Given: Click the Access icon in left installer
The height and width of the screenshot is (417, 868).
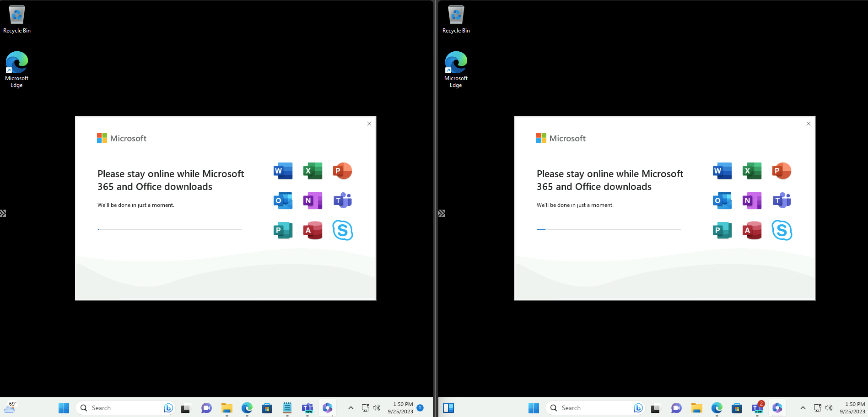Looking at the screenshot, I should point(313,230).
